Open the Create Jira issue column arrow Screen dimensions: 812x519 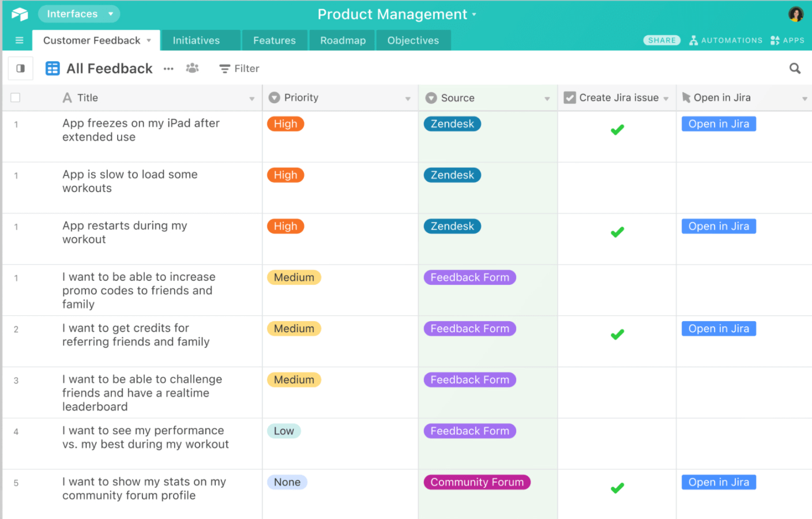point(666,99)
